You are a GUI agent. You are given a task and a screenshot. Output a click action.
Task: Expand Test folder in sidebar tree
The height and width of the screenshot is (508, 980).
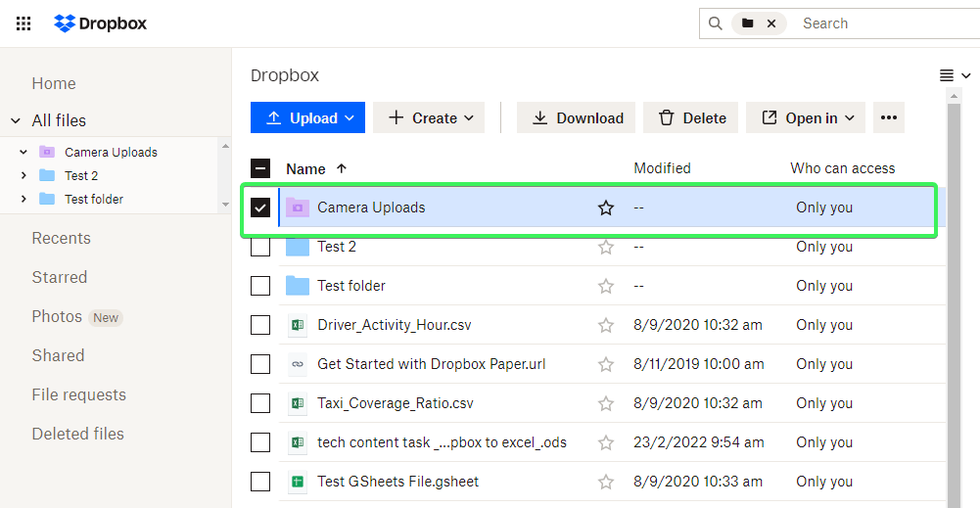(x=23, y=199)
